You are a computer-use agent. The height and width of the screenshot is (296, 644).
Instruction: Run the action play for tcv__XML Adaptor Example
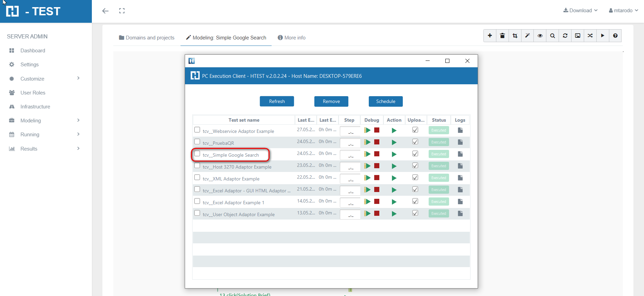pyautogui.click(x=394, y=178)
